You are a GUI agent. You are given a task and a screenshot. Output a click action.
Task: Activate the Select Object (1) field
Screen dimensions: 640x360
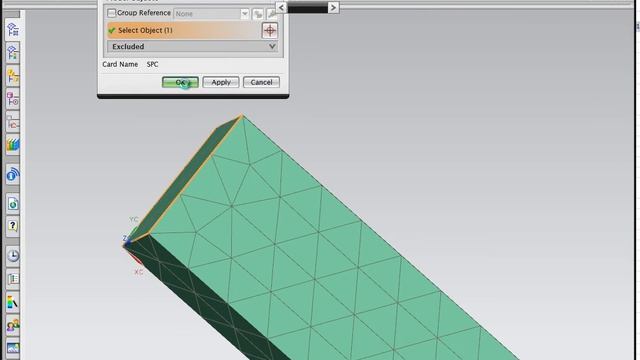pos(184,31)
